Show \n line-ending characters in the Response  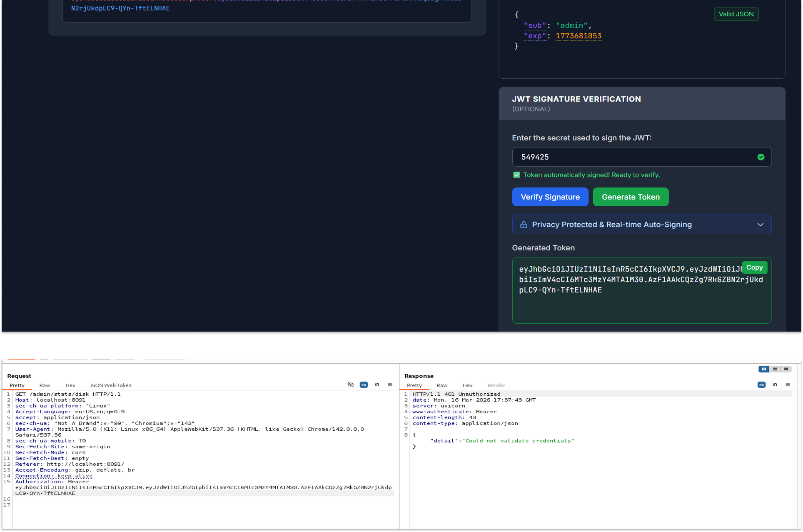coord(775,385)
